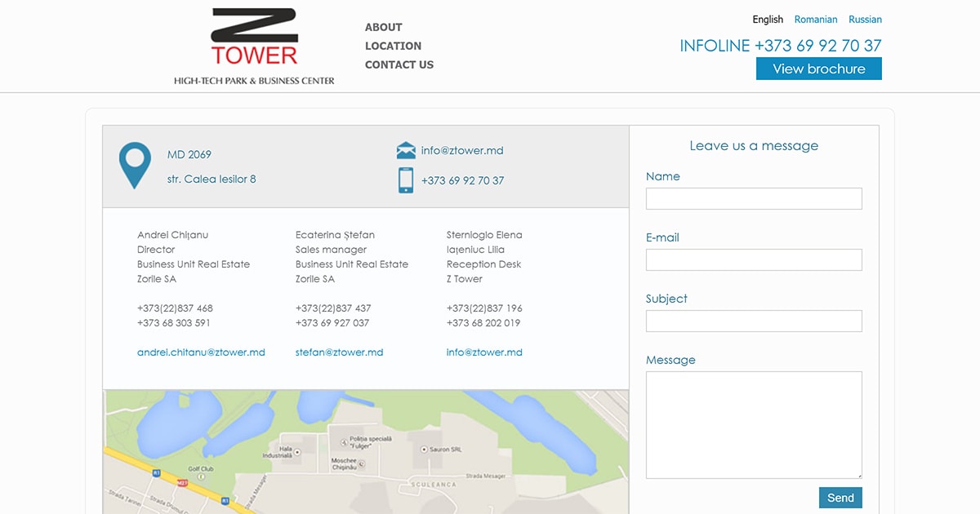Click Sternioglo Elena's name
The height and width of the screenshot is (514, 980).
[x=484, y=235]
